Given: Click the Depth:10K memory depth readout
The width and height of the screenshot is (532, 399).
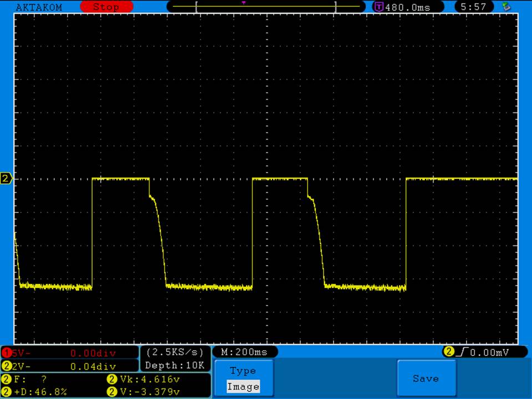Looking at the screenshot, I should [175, 365].
